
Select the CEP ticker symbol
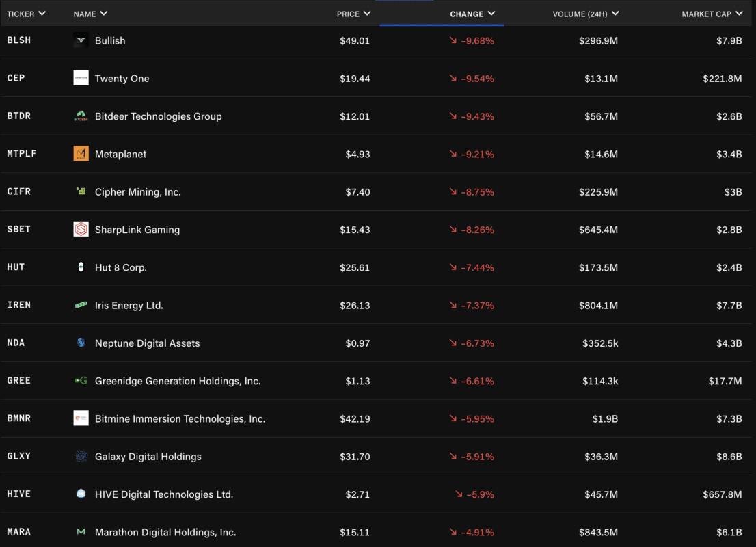pyautogui.click(x=16, y=78)
